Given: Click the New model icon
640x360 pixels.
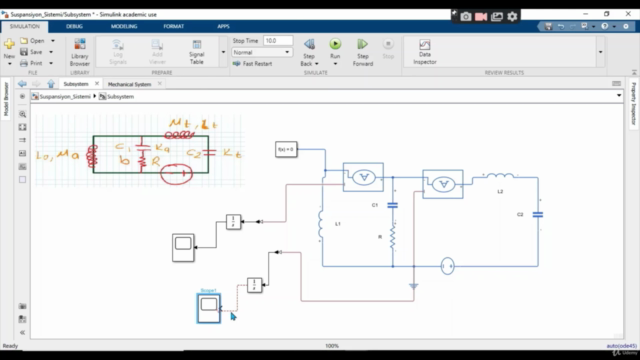Looking at the screenshot, I should point(9,44).
